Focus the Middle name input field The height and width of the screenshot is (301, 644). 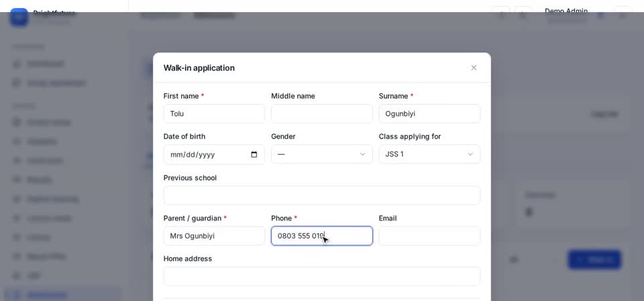(321, 114)
